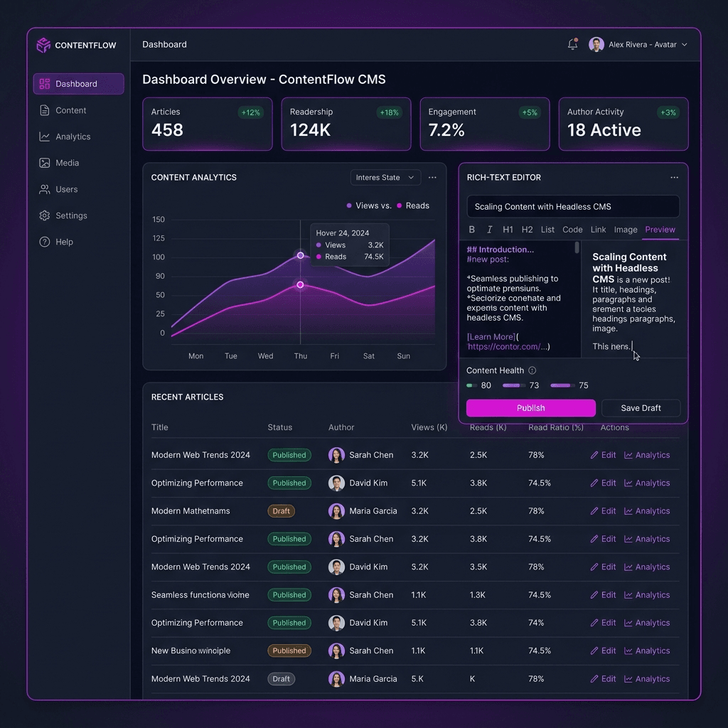Open Analytics for Modern Mathetnams
The height and width of the screenshot is (728, 728).
pyautogui.click(x=647, y=510)
